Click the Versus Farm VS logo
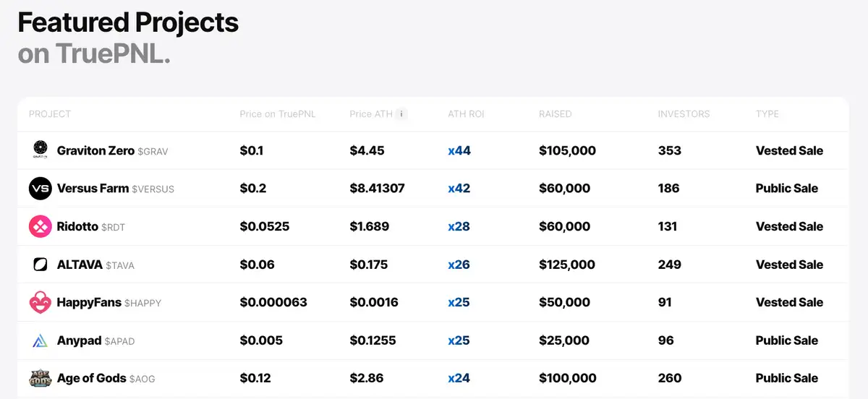The height and width of the screenshot is (399, 868). pos(40,189)
